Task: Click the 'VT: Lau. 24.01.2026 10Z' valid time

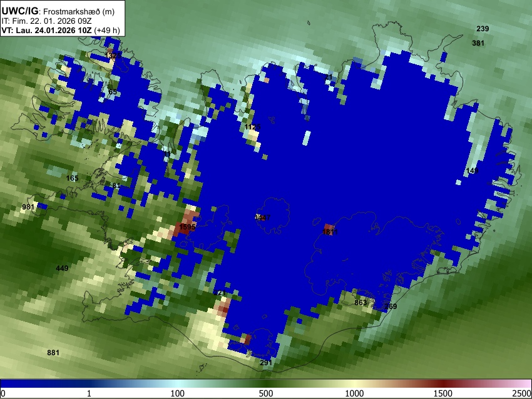Action: 46,30
